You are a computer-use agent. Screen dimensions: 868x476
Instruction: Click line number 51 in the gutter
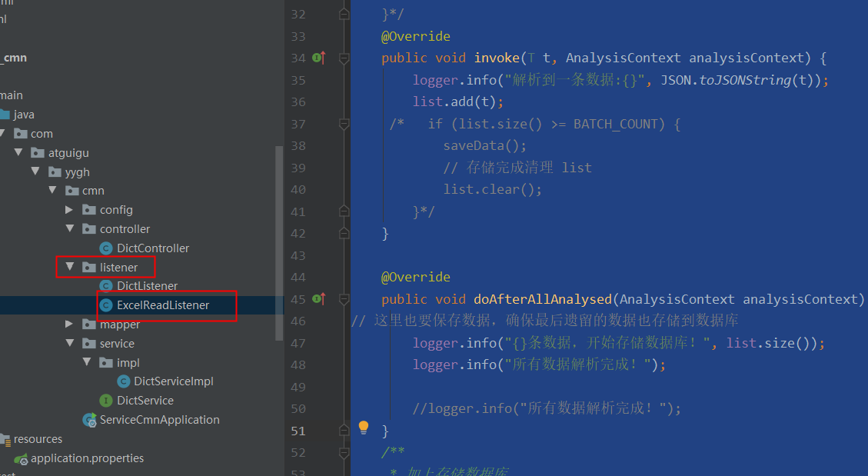coord(298,431)
